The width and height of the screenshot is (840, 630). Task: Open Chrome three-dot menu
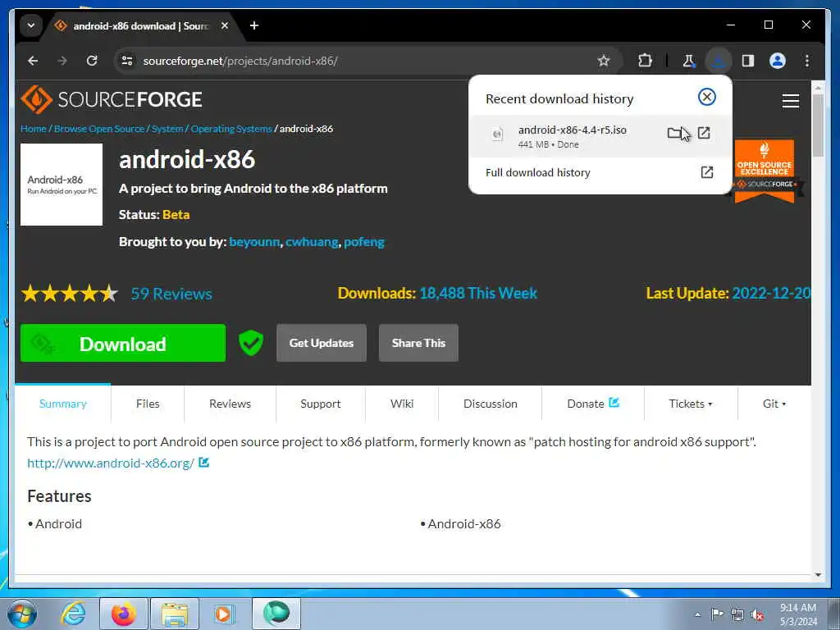click(x=807, y=61)
